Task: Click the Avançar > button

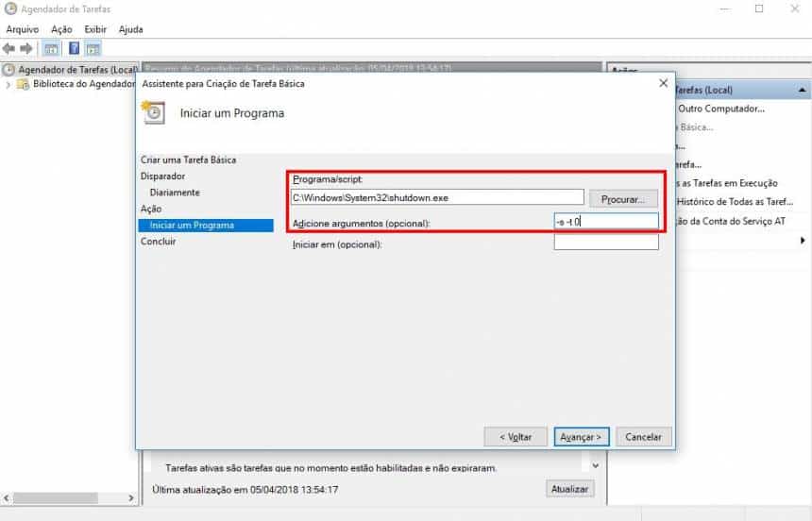Action: pos(581,437)
